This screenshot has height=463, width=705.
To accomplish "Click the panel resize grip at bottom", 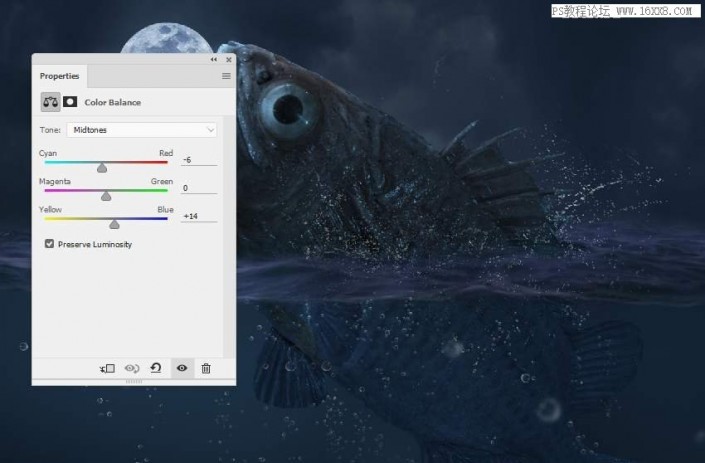I will point(134,381).
